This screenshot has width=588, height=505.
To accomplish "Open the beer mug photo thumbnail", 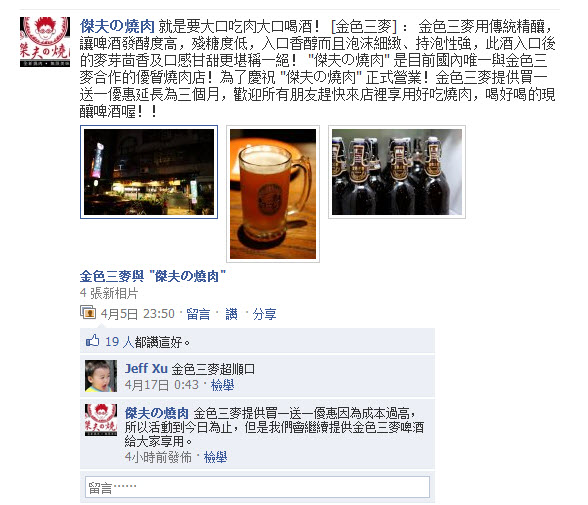I will point(273,194).
